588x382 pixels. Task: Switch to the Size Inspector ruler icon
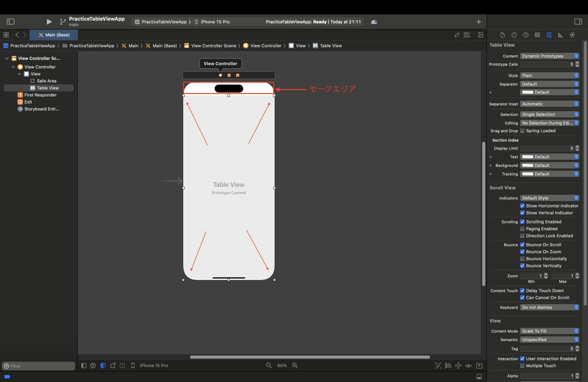point(560,35)
